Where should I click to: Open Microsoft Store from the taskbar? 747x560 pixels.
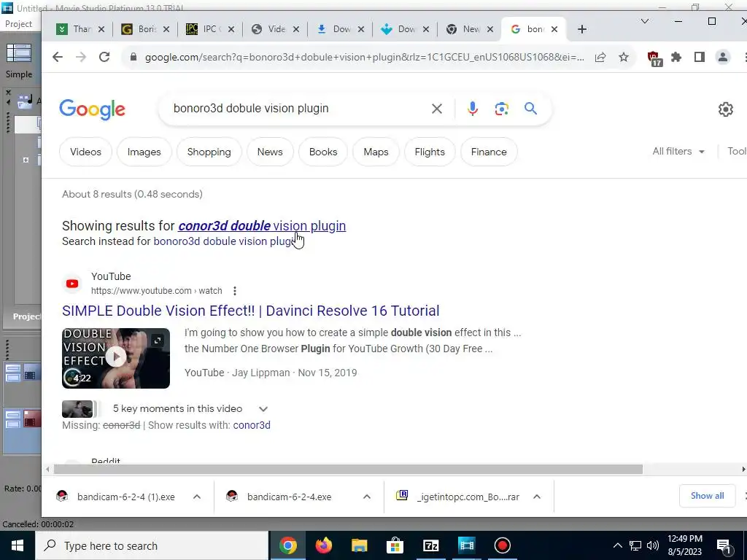(x=395, y=545)
